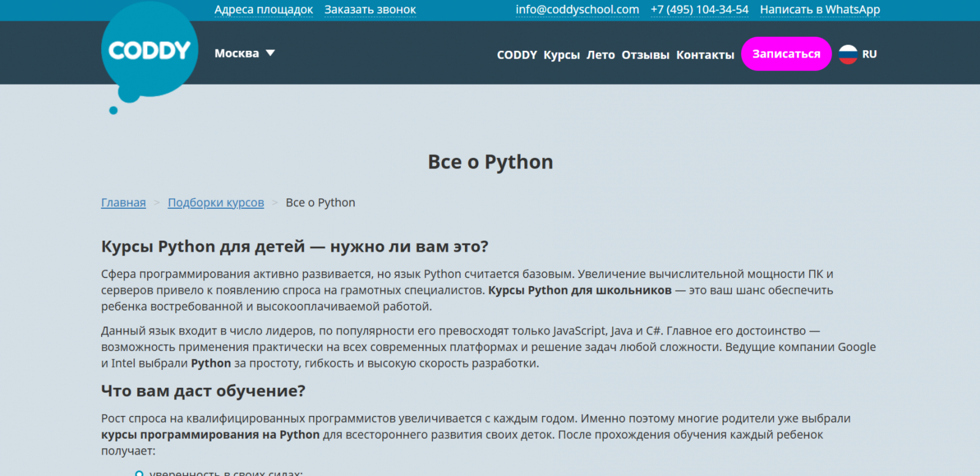Click the CODDY bubble logo
Screen dimensions: 980x476
pyautogui.click(x=149, y=51)
